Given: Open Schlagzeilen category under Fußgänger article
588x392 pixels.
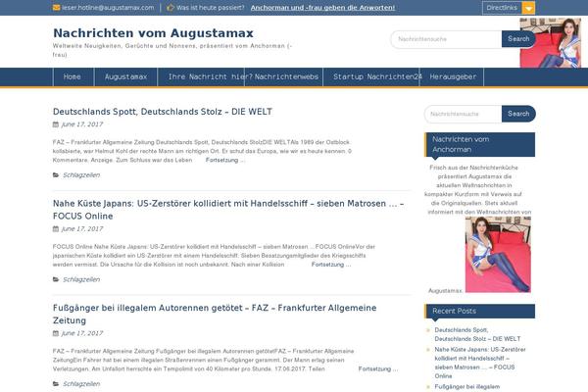Looking at the screenshot, I should pos(81,384).
